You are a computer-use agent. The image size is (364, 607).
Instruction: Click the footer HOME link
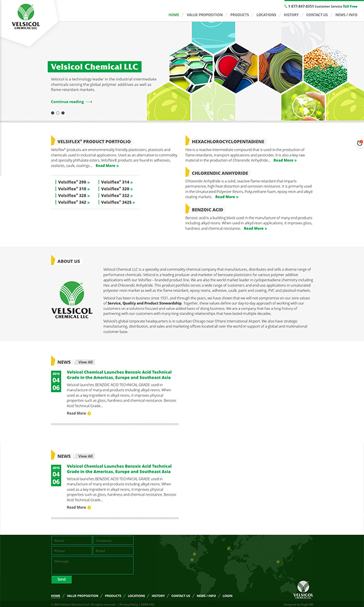56,596
